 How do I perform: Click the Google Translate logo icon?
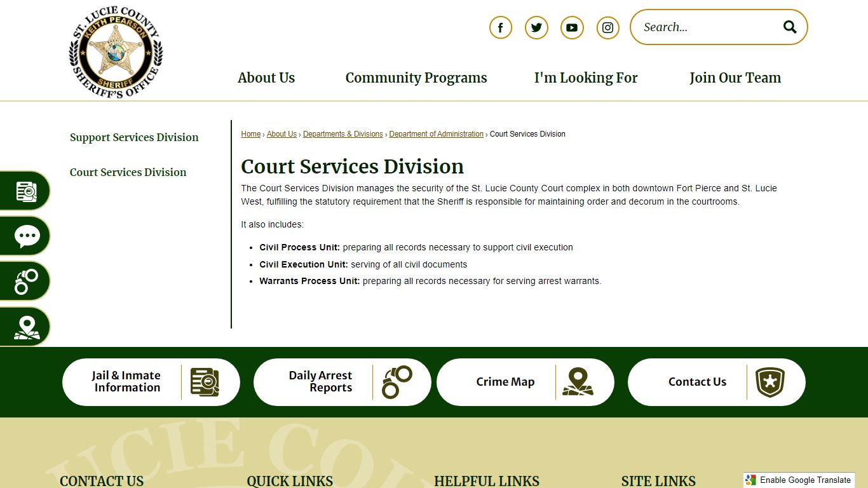pos(751,480)
